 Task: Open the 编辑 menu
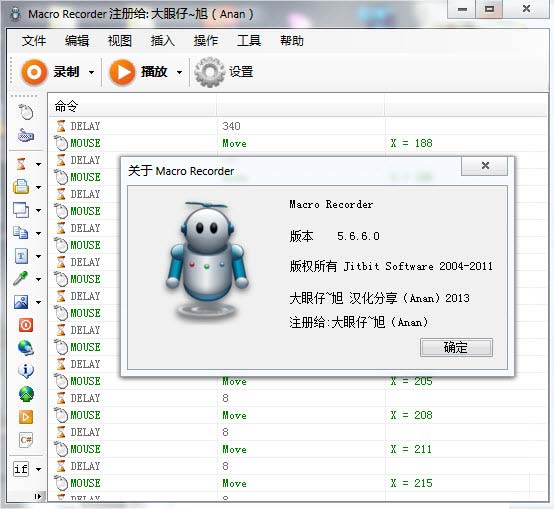(77, 41)
